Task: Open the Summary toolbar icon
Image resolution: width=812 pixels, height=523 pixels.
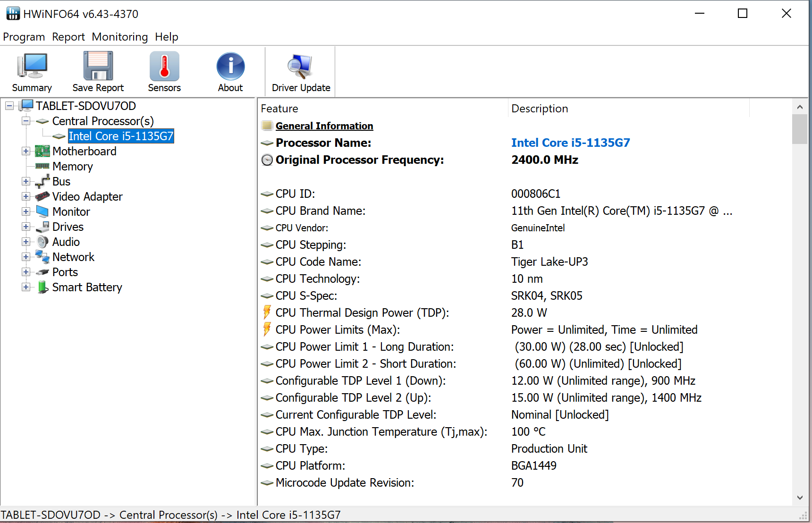Action: tap(32, 67)
